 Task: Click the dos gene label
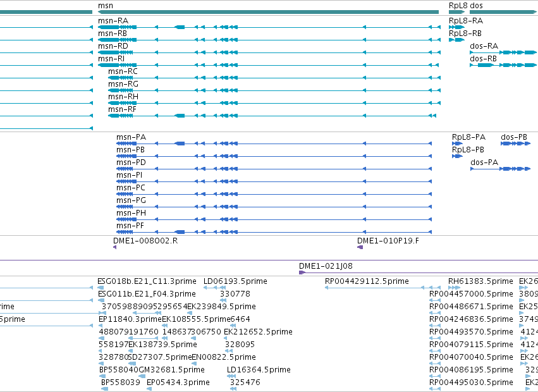476,6
